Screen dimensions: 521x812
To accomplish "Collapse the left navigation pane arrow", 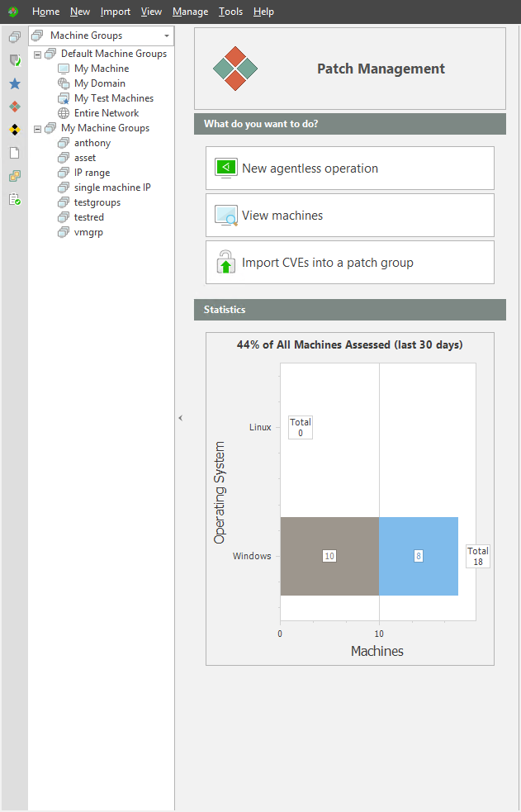I will 180,419.
